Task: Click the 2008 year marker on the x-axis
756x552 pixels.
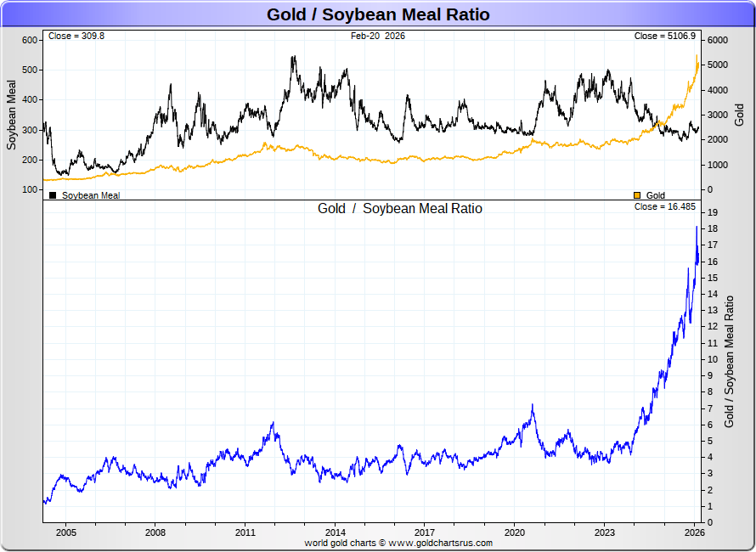Action: tap(155, 532)
